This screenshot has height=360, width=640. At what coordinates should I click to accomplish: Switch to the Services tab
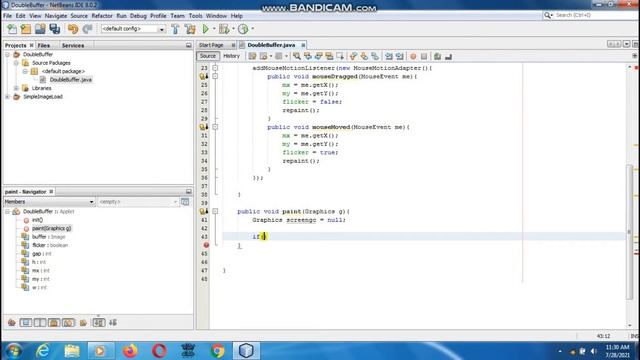(x=73, y=45)
